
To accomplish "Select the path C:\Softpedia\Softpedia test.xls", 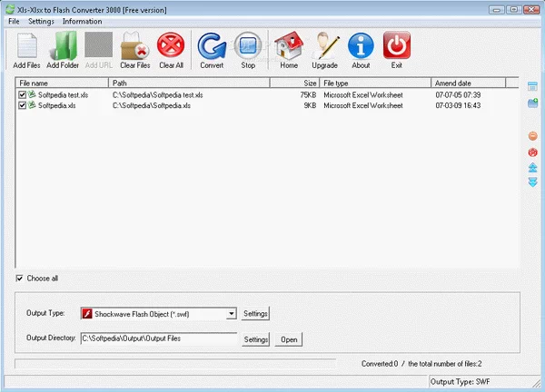I will pos(157,94).
